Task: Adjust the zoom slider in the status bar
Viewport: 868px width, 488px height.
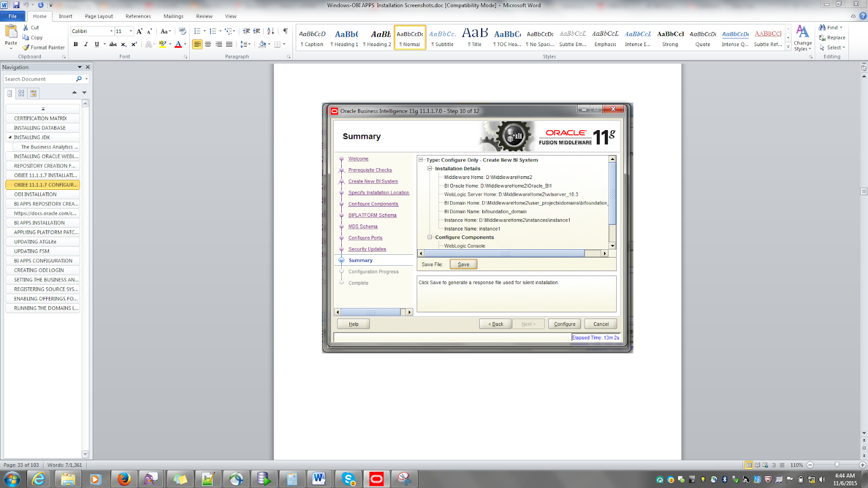Action: point(837,465)
